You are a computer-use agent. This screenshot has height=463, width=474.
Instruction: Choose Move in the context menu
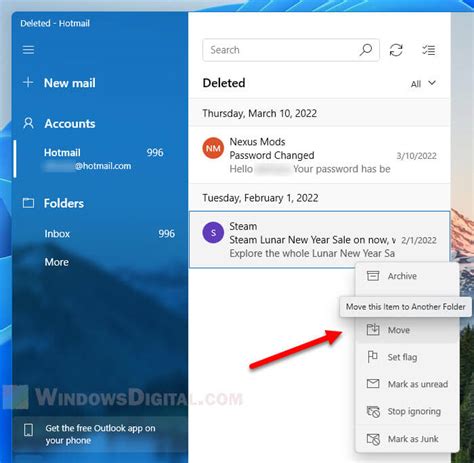pos(407,330)
